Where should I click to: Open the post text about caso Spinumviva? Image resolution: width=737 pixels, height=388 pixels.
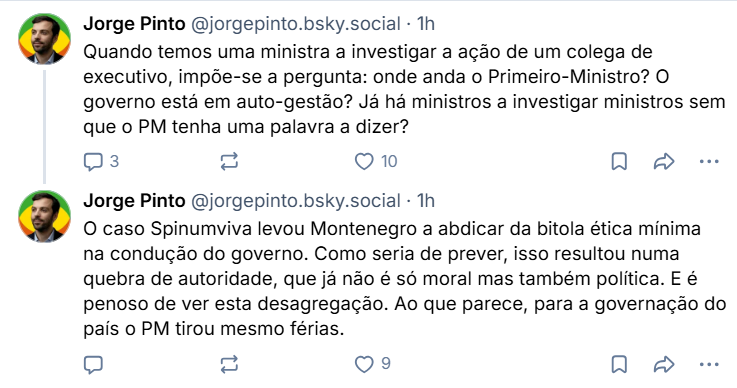(x=405, y=279)
